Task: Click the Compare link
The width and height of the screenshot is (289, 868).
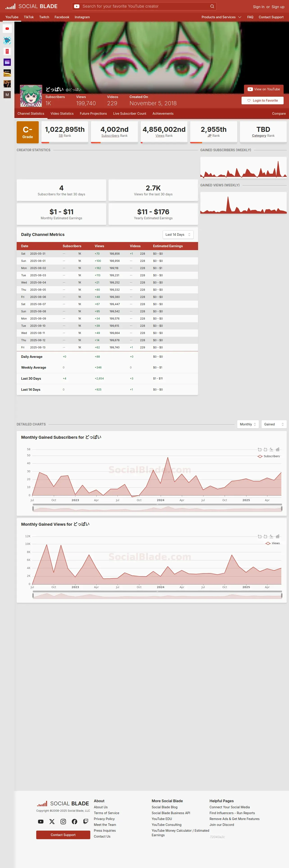Action: [279, 114]
